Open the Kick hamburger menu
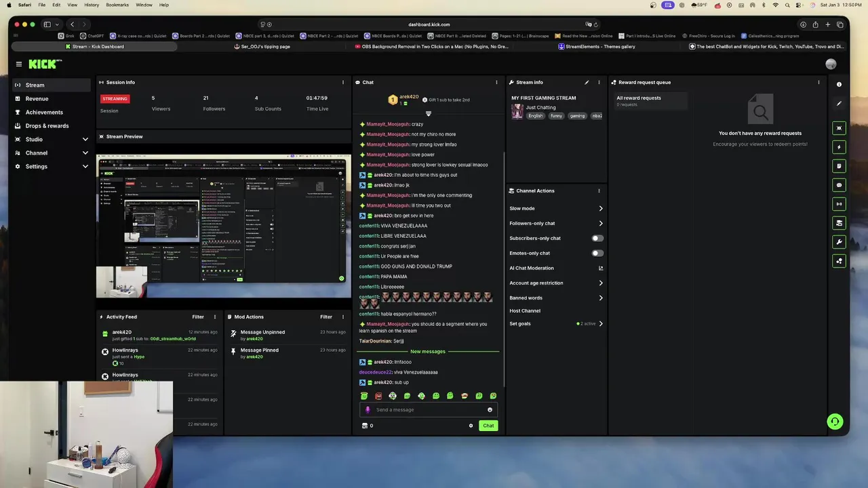Screen dimensions: 868x488 tap(19, 64)
